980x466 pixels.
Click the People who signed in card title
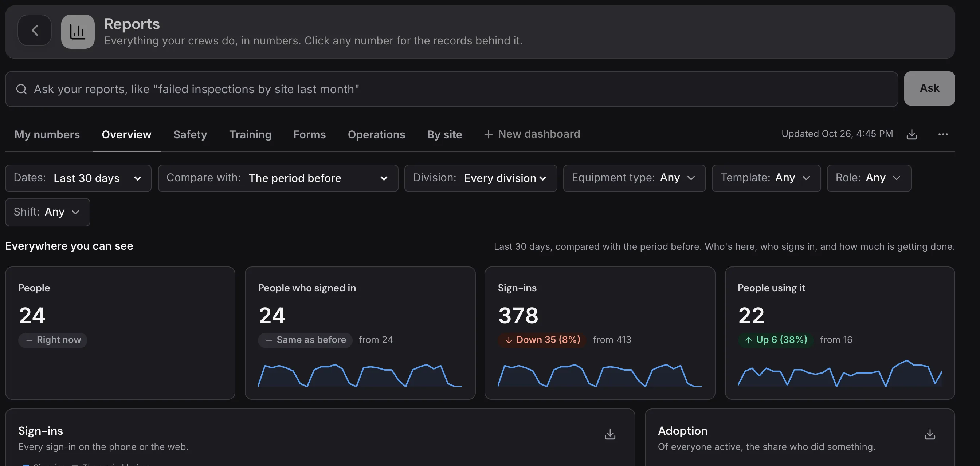coord(307,288)
